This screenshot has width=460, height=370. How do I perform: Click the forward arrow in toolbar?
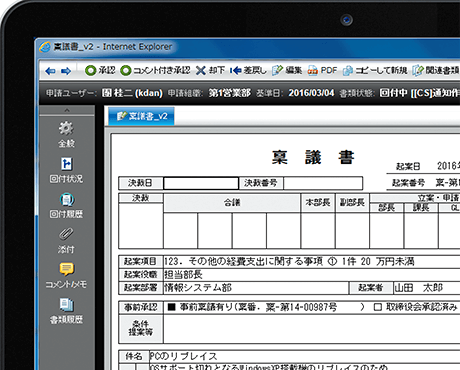point(66,71)
